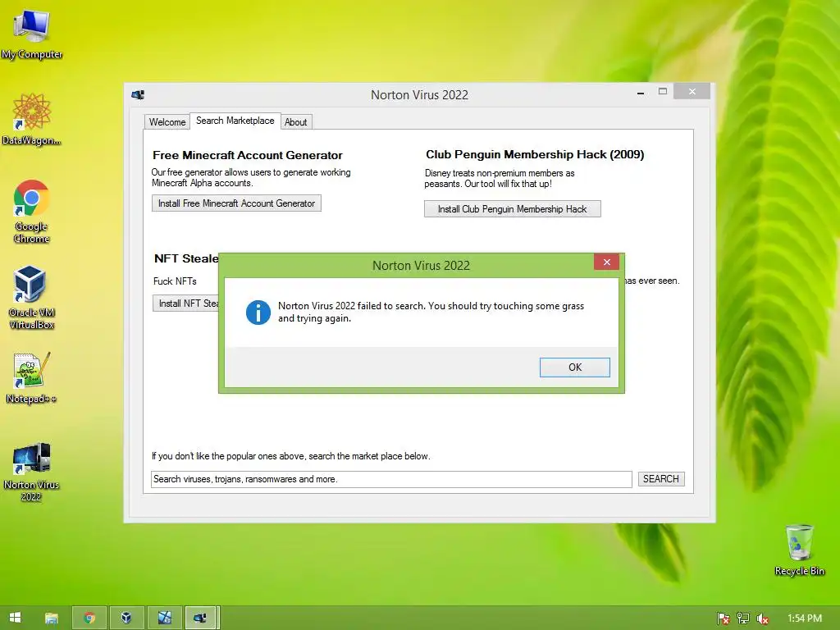
Task: Click 'If you don't like the popular ones' text
Action: (x=291, y=456)
